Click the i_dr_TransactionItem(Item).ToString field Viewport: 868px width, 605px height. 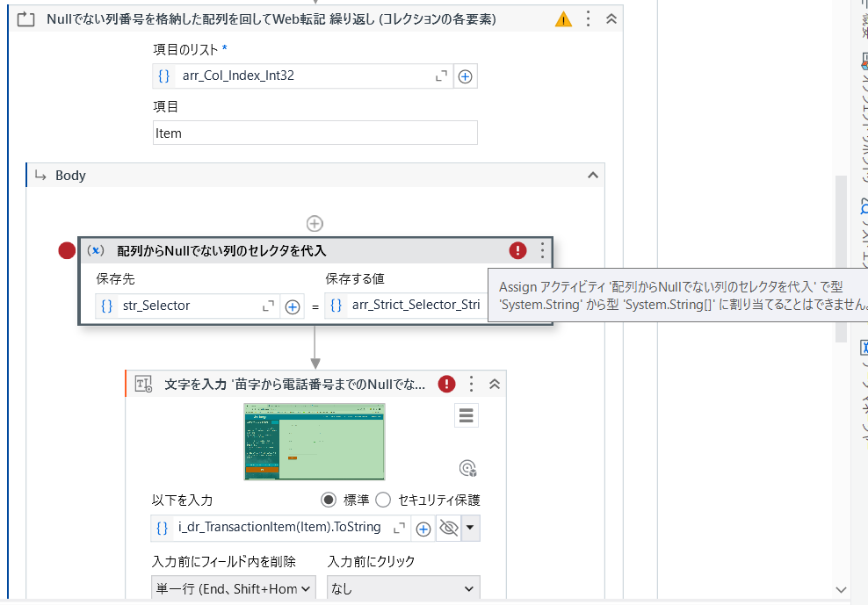(280, 528)
